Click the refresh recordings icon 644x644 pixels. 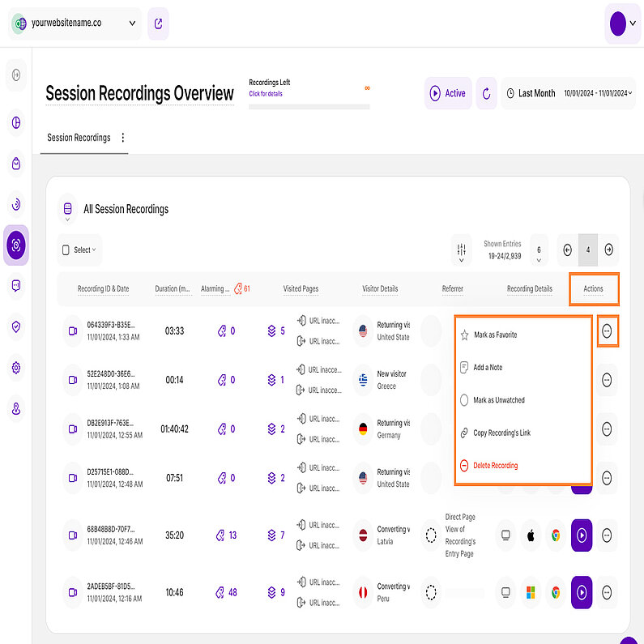coord(486,93)
